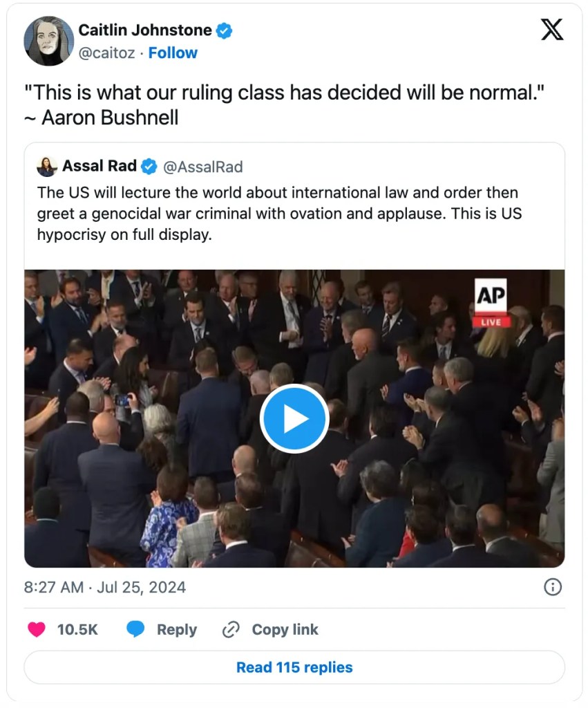Open the @caitoz handle link
Image resolution: width=588 pixels, height=708 pixels.
106,53
